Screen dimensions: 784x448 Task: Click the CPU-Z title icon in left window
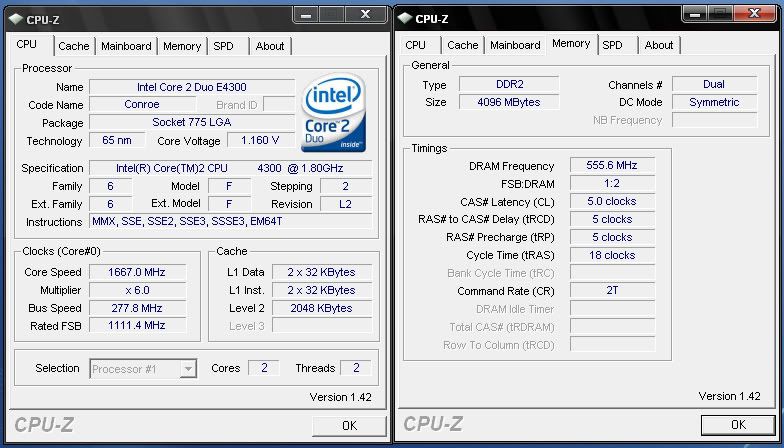(16, 19)
